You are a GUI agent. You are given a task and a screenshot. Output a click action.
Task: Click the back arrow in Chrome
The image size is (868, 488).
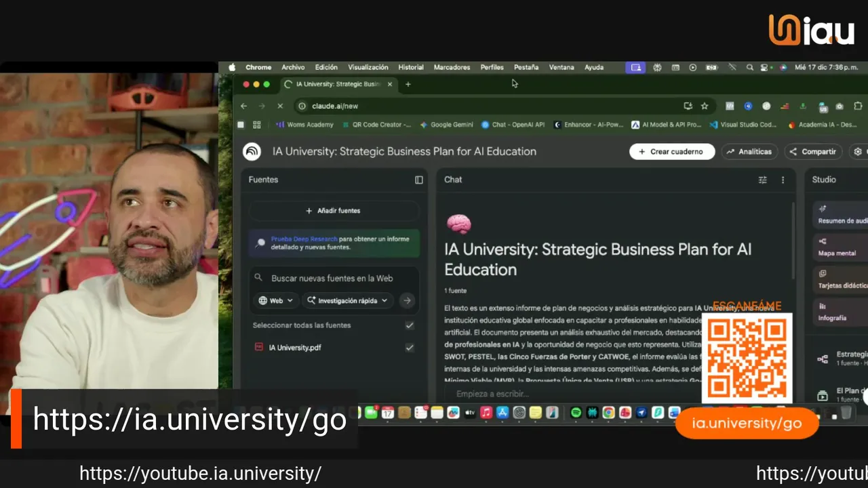(x=244, y=106)
